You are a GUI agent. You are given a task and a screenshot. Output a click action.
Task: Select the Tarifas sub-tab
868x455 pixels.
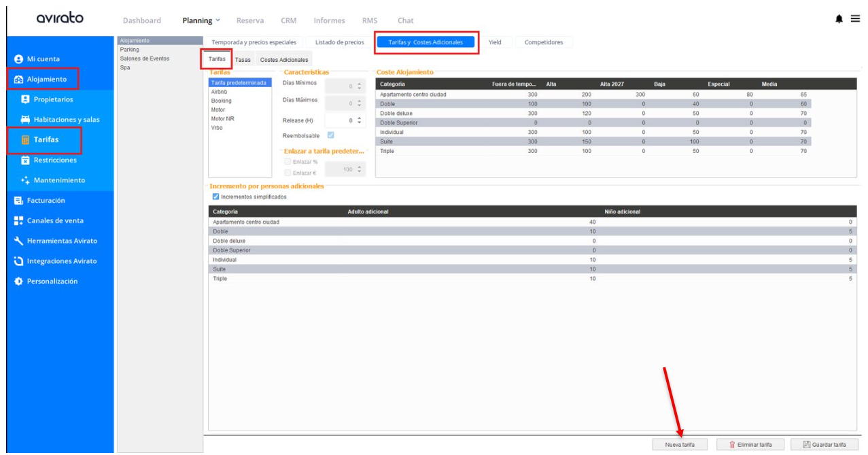point(218,59)
